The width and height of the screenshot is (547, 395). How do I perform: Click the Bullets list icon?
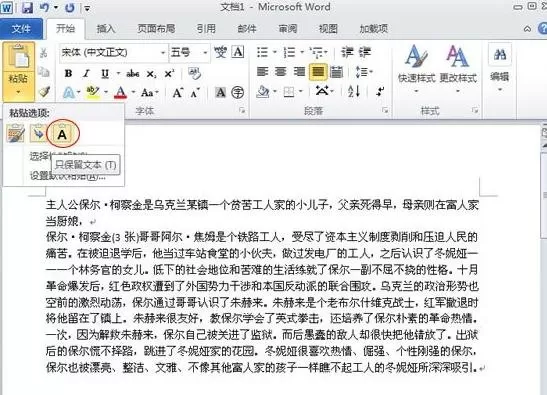point(262,53)
